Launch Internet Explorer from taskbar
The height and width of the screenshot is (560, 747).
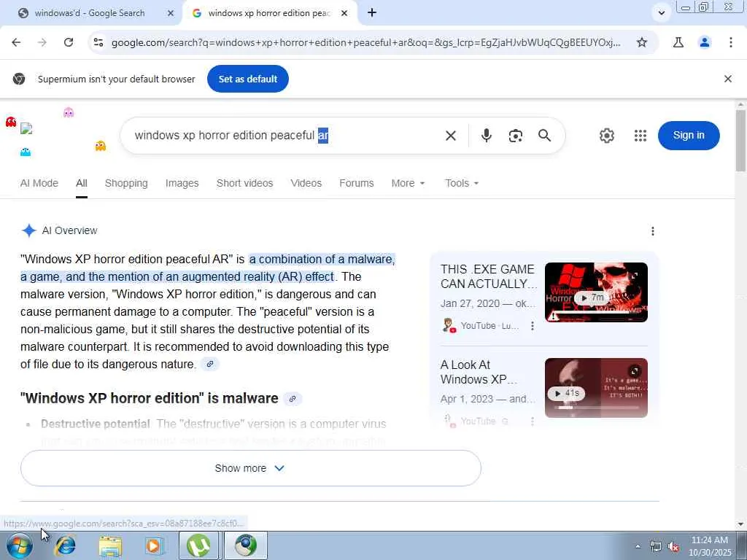(65, 546)
